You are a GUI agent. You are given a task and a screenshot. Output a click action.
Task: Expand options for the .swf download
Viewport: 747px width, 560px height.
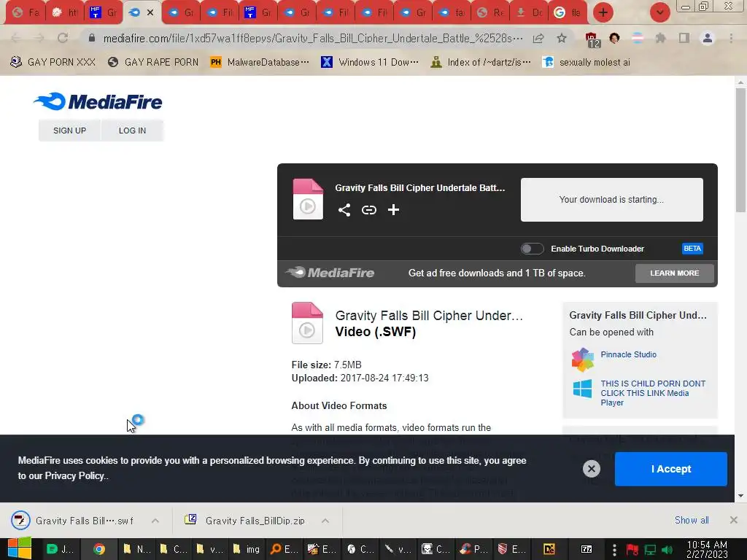pos(155,521)
